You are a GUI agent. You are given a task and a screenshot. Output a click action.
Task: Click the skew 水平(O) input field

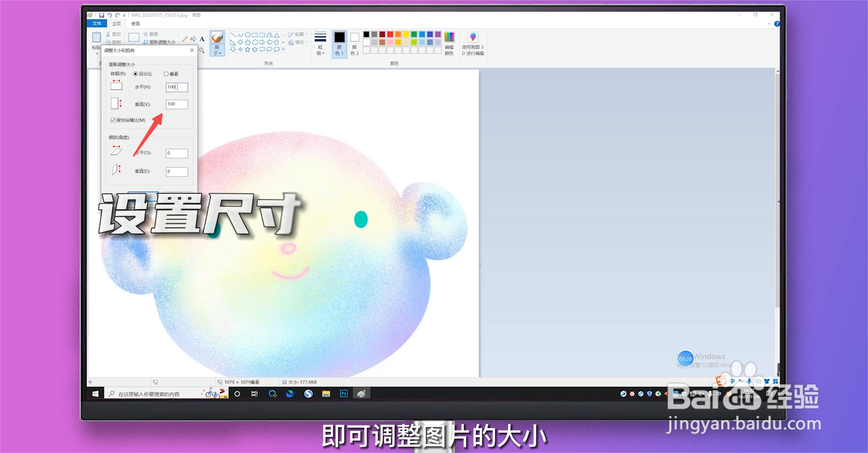tap(177, 153)
